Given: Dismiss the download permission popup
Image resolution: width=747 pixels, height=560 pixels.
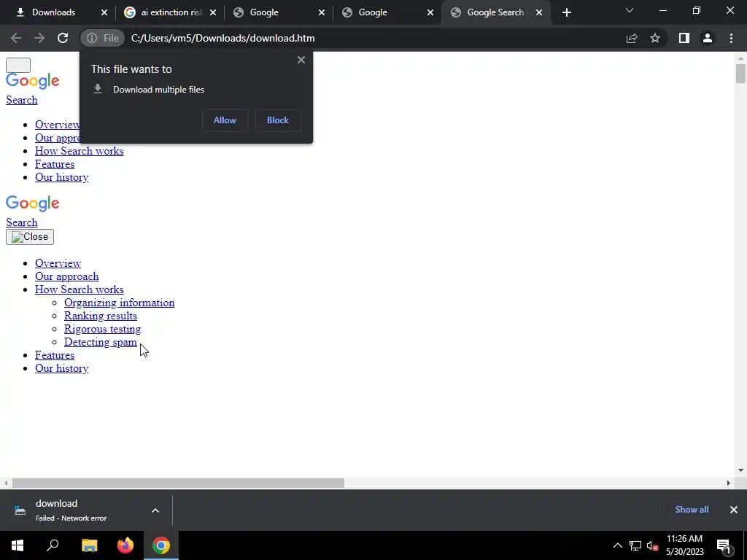Looking at the screenshot, I should 301,60.
